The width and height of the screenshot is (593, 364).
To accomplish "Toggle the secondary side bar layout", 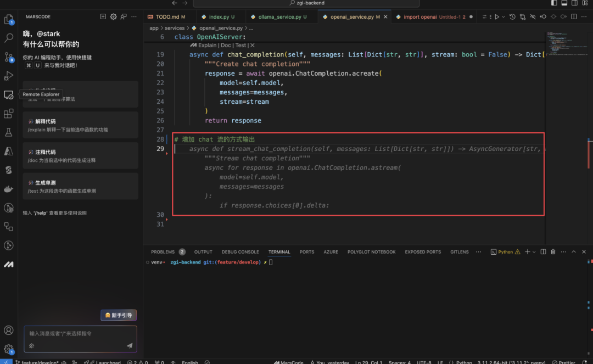I will pos(574,3).
